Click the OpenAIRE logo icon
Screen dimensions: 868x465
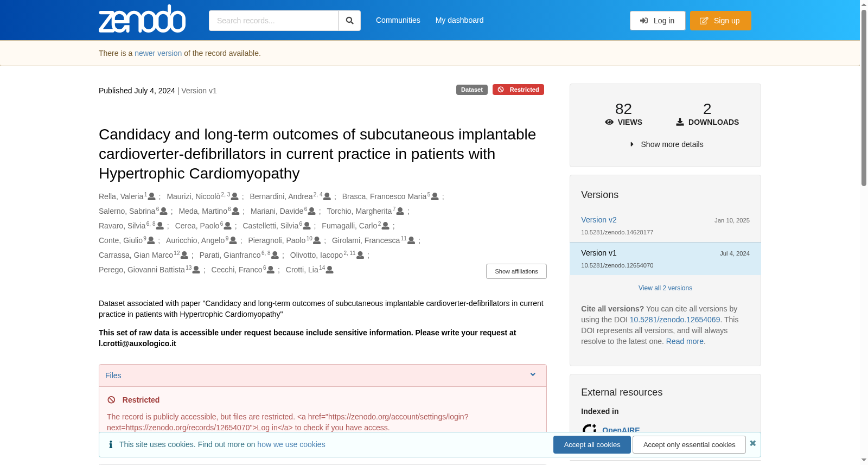[589, 430]
